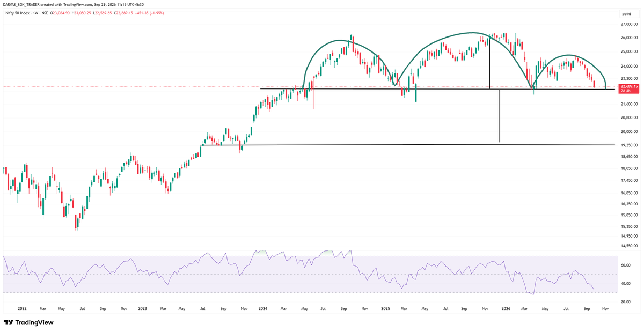The image size is (644, 332).
Task: Click the 26,000.00 price axis label
Action: click(x=629, y=38)
